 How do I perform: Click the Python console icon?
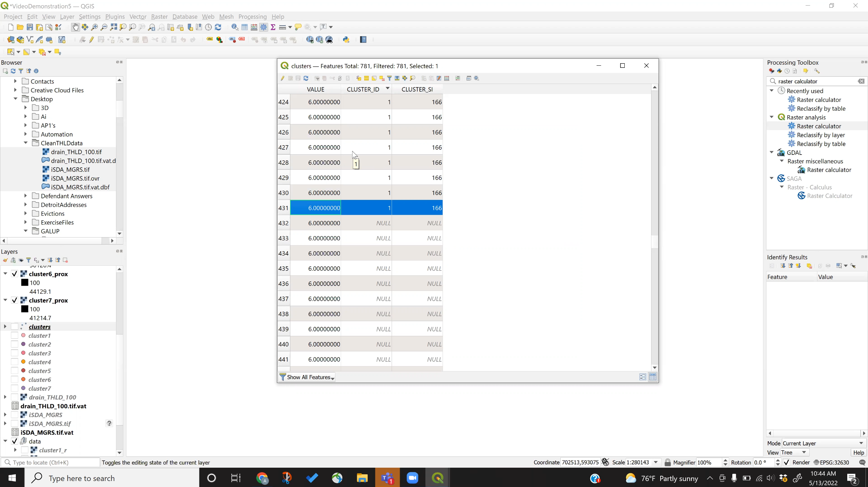pos(346,40)
